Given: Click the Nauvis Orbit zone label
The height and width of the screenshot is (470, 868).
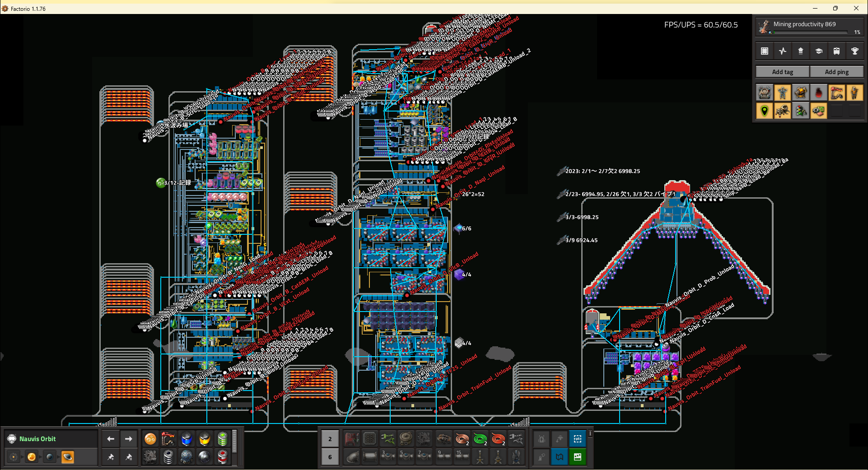Looking at the screenshot, I should click(37, 439).
